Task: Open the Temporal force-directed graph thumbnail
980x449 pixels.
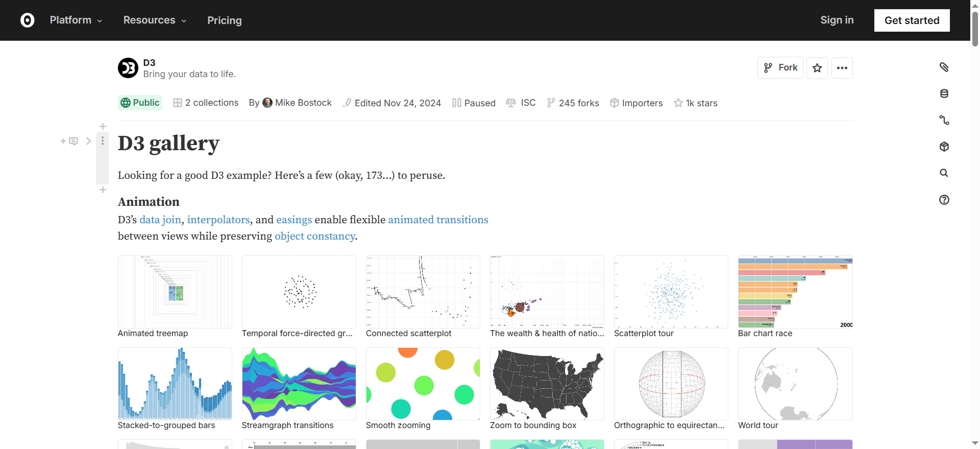Action: pos(299,292)
